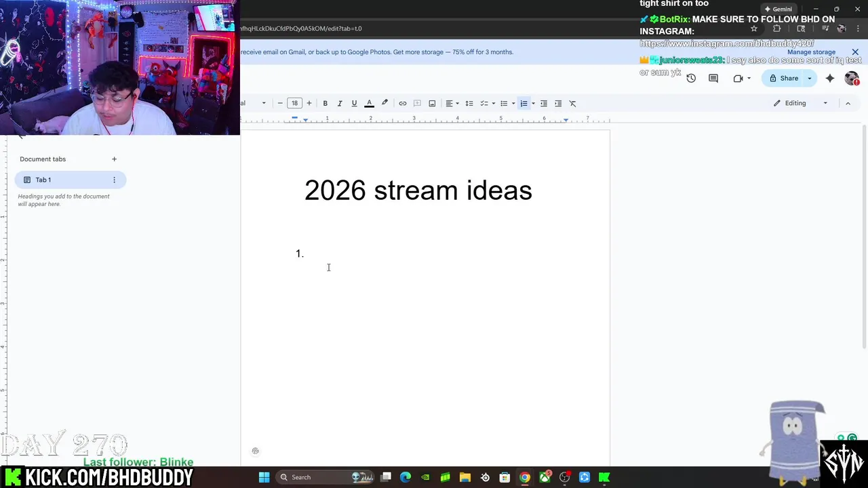Decrease the indent level
This screenshot has height=488, width=868.
[543, 103]
